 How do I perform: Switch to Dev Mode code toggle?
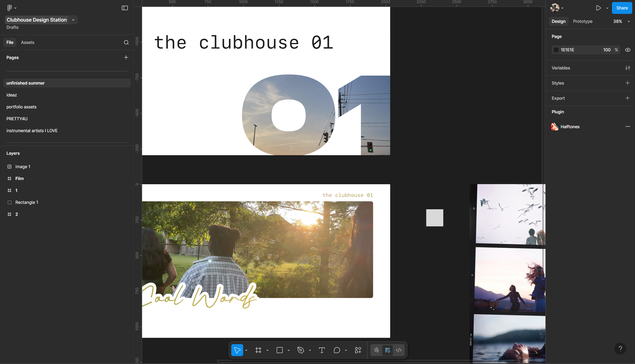pos(399,350)
